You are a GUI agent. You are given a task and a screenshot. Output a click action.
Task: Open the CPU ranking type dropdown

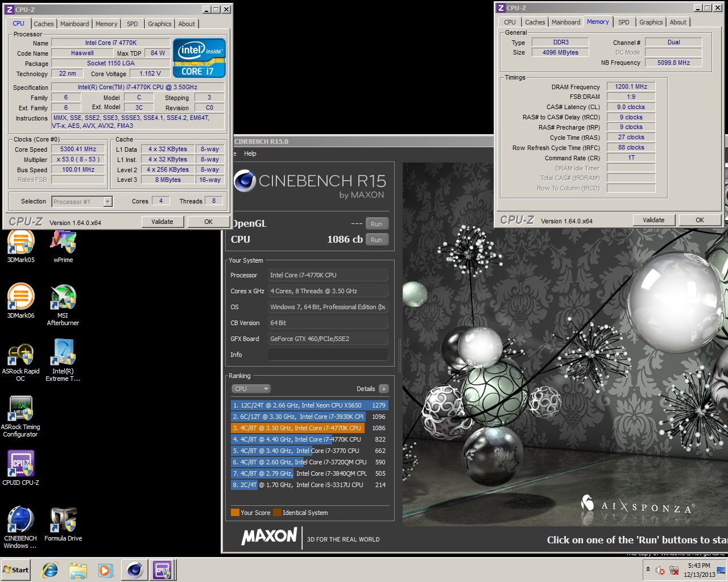251,389
